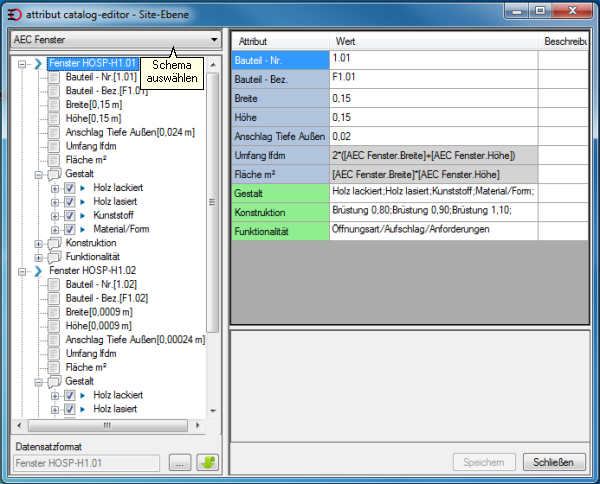Collapse the first Gestalt group under HOSP-H1.01

coord(38,175)
